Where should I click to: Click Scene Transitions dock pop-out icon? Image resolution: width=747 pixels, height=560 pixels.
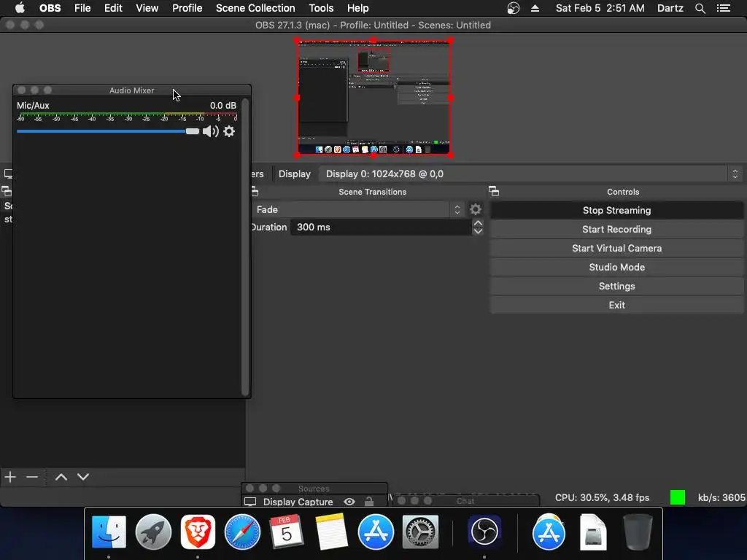point(255,192)
